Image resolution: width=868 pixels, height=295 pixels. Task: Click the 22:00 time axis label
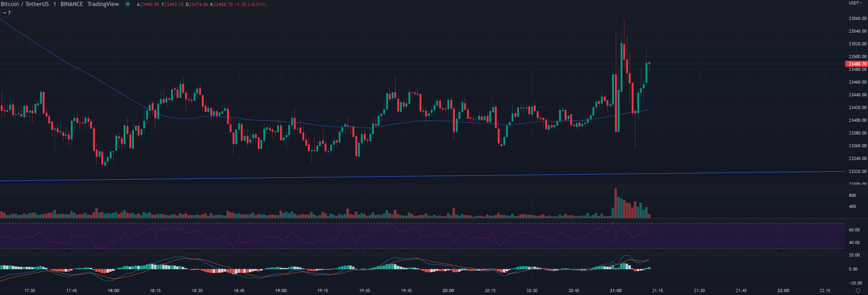point(783,291)
